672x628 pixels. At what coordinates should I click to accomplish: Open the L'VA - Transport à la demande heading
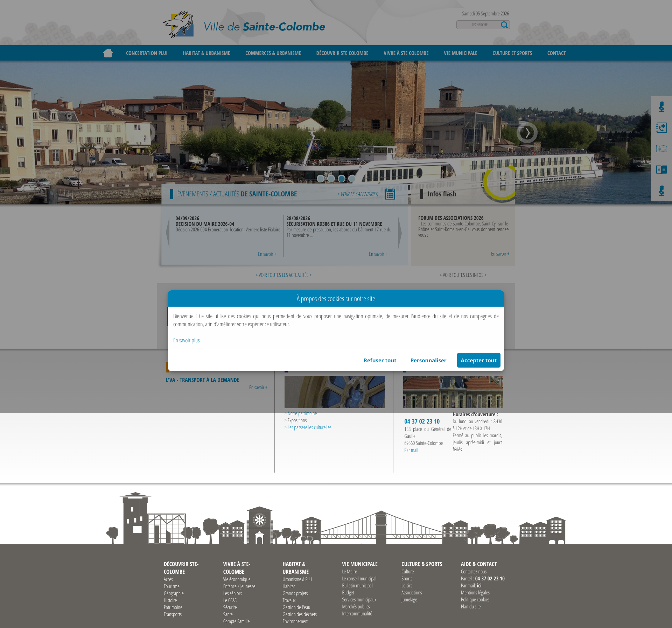click(x=202, y=380)
